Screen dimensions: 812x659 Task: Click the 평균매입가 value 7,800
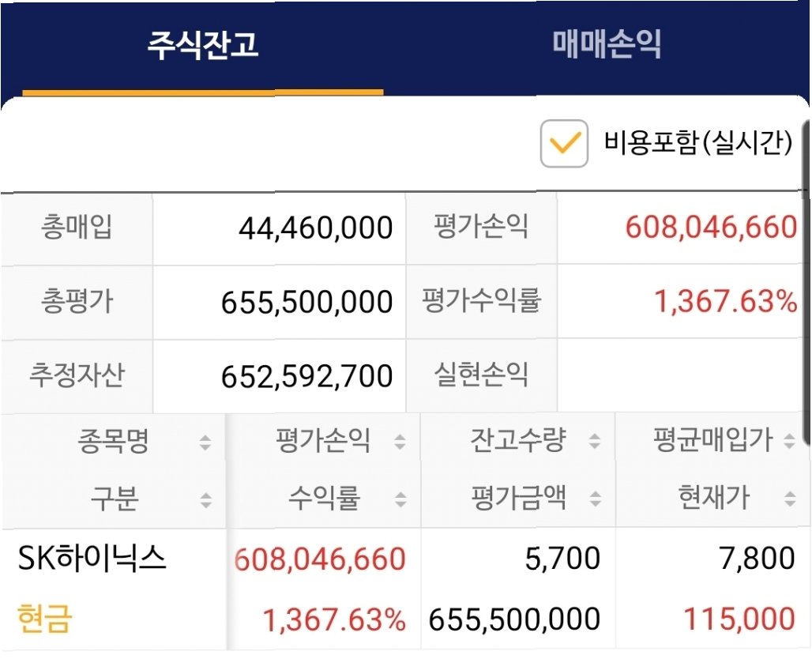click(757, 559)
